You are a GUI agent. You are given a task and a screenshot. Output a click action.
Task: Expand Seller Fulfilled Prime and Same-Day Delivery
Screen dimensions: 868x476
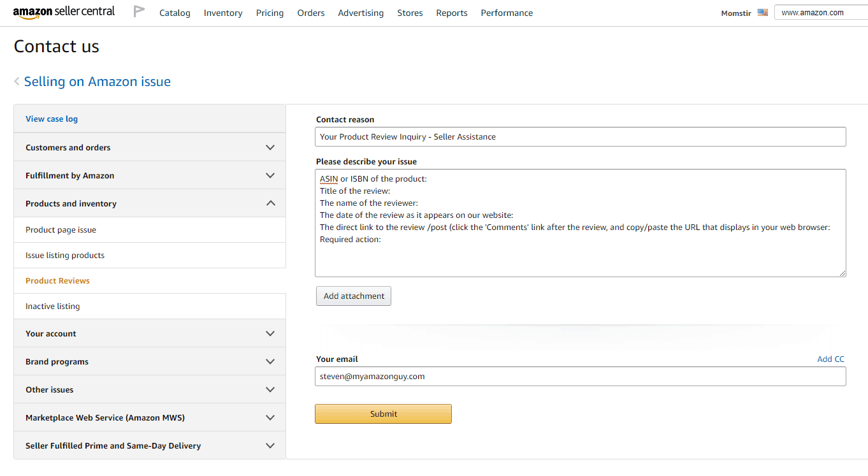(x=150, y=445)
